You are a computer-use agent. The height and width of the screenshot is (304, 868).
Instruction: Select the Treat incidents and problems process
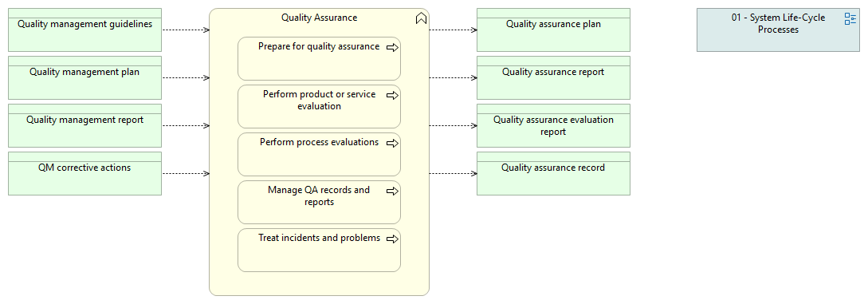point(320,251)
